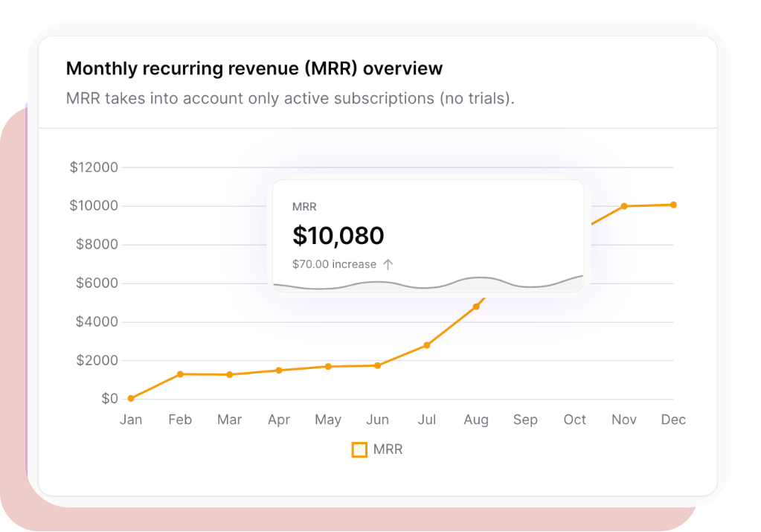Screen dimensions: 761x532
Task: Toggle the orange MRR legend box
Action: [359, 449]
